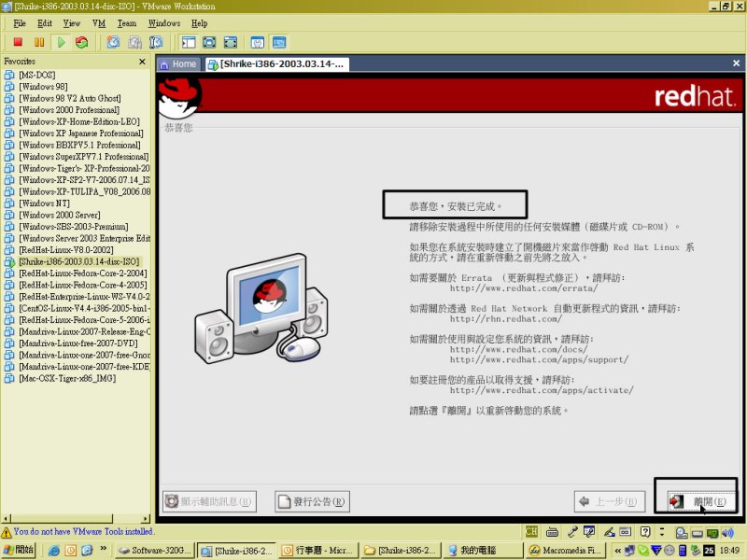Click the running VM icon beside [Shrike-i386-2003.03.14-disc-ISO]

[x=9, y=261]
